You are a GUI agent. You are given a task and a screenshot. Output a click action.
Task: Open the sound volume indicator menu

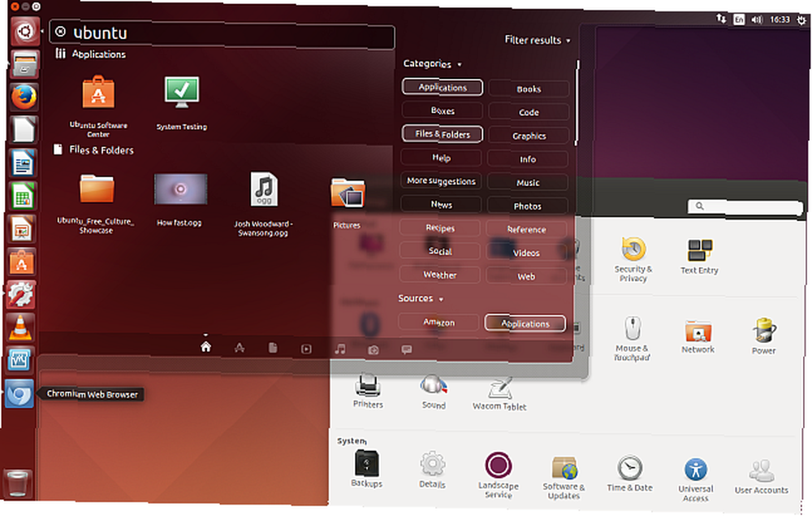pos(757,20)
